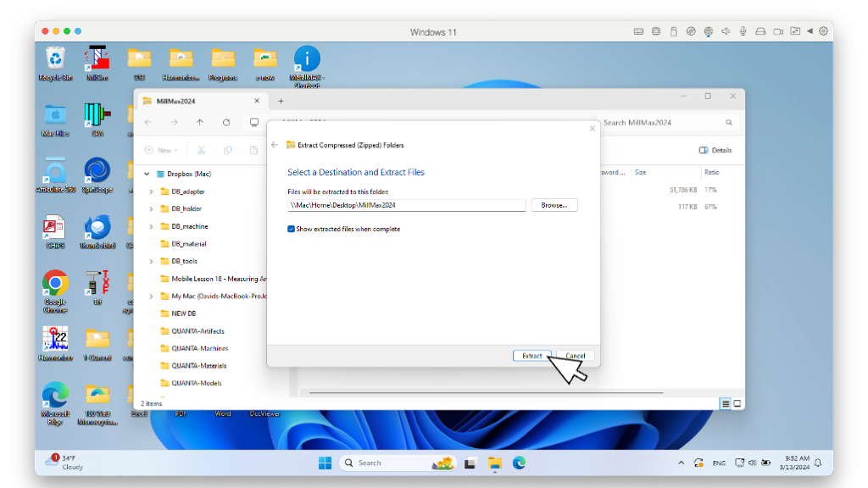Screen dimensions: 868x488
Task: Switch to details list view in Explorer status bar
Action: [x=726, y=403]
